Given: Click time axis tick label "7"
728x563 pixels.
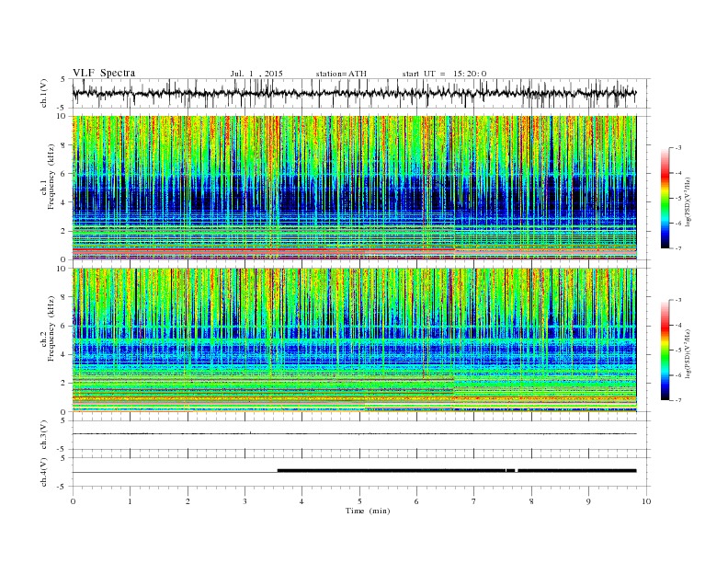Looking at the screenshot, I should (x=474, y=501).
